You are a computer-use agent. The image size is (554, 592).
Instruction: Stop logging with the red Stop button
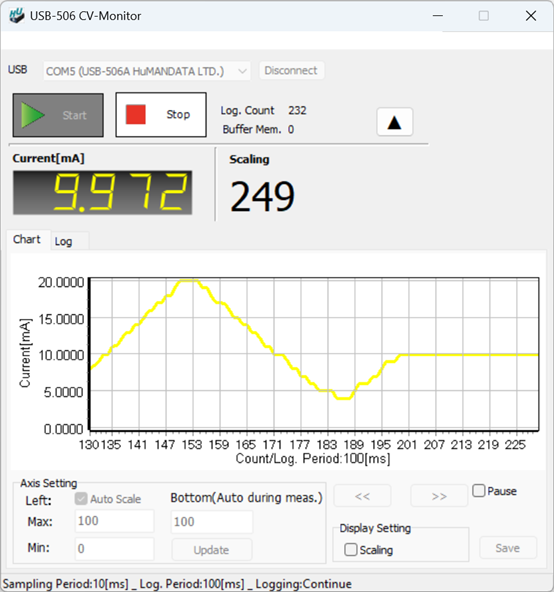click(161, 115)
